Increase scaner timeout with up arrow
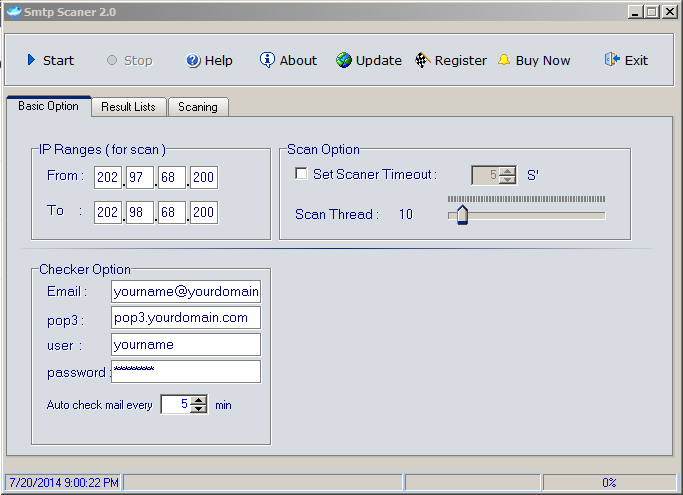The image size is (683, 495). click(507, 171)
